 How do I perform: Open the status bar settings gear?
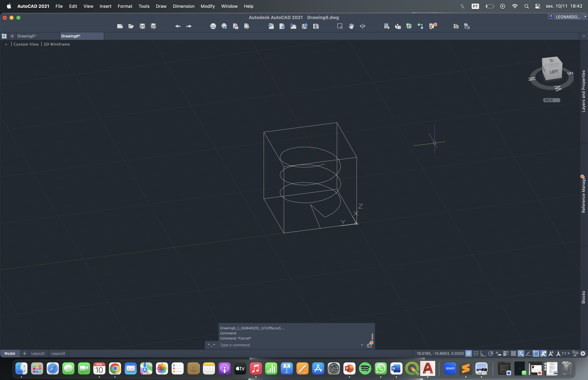tap(583, 353)
